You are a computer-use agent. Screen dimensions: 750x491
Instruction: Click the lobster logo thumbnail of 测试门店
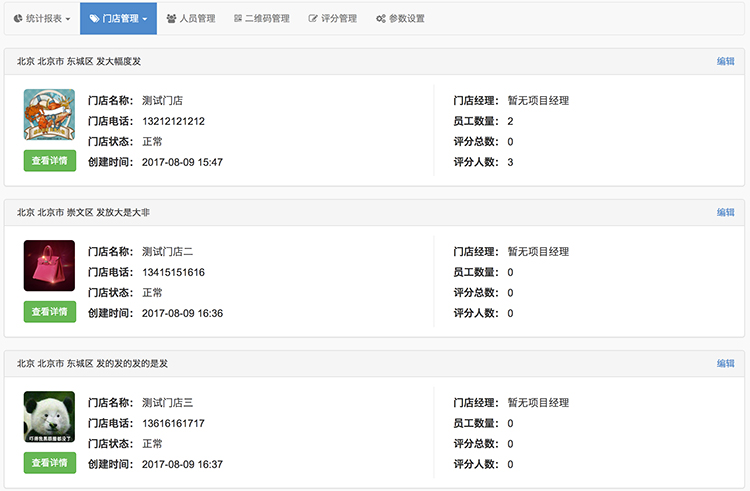tap(49, 114)
